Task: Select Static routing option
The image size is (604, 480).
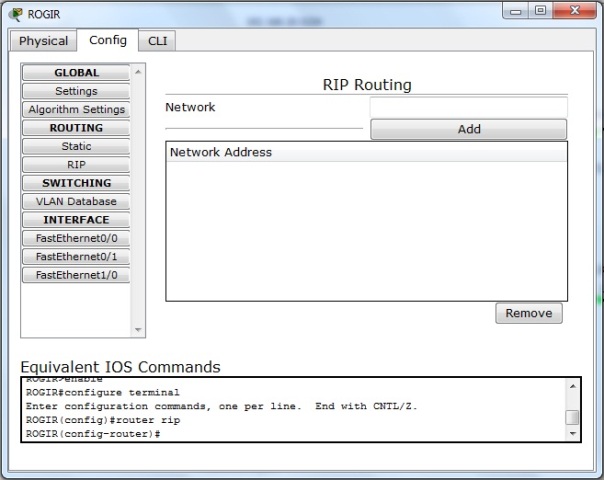Action: tap(76, 146)
